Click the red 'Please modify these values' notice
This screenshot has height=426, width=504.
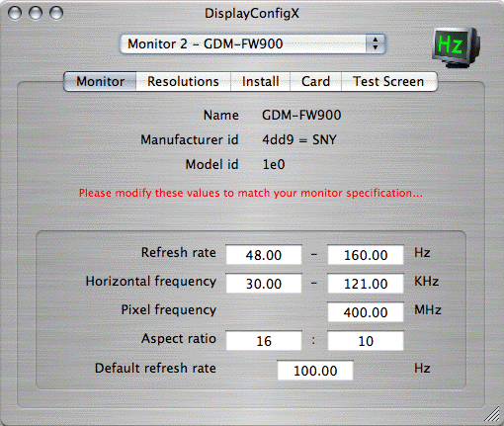pyautogui.click(x=251, y=193)
